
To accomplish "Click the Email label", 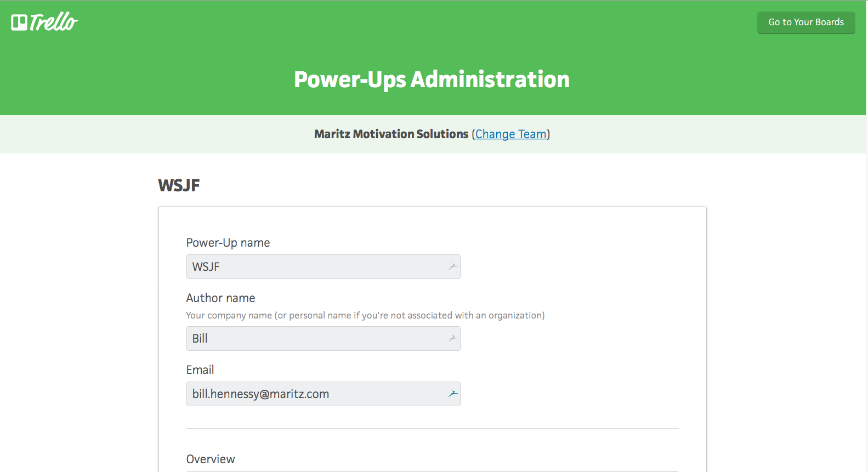I will [200, 370].
